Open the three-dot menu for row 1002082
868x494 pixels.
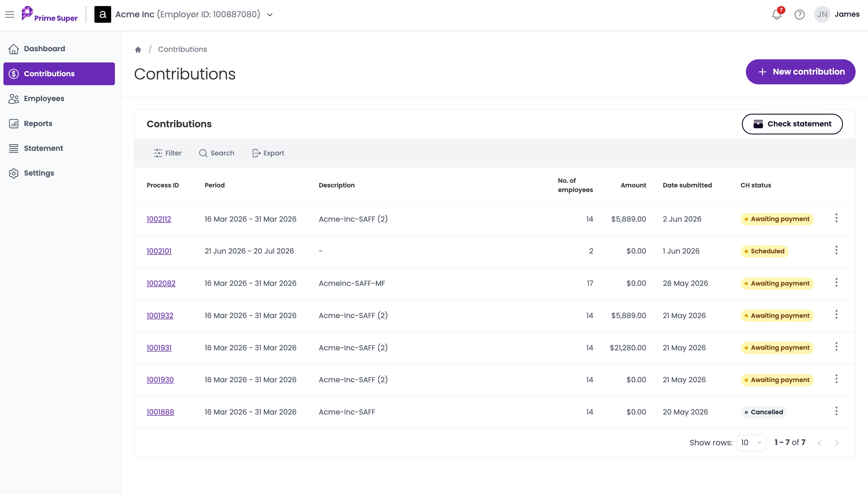click(836, 282)
